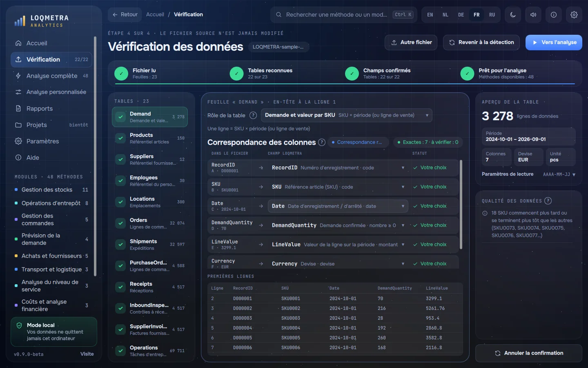Image resolution: width=588 pixels, height=368 pixels.
Task: Toggle the green check on Orders table
Action: 120,223
